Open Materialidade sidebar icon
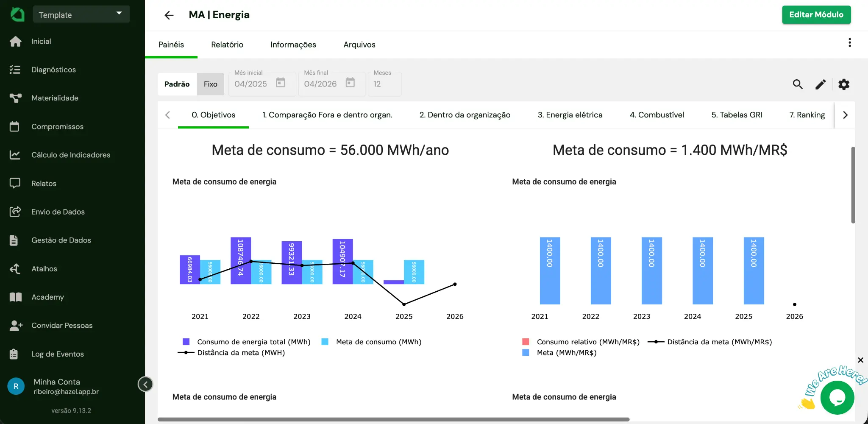The image size is (868, 424). pyautogui.click(x=15, y=98)
